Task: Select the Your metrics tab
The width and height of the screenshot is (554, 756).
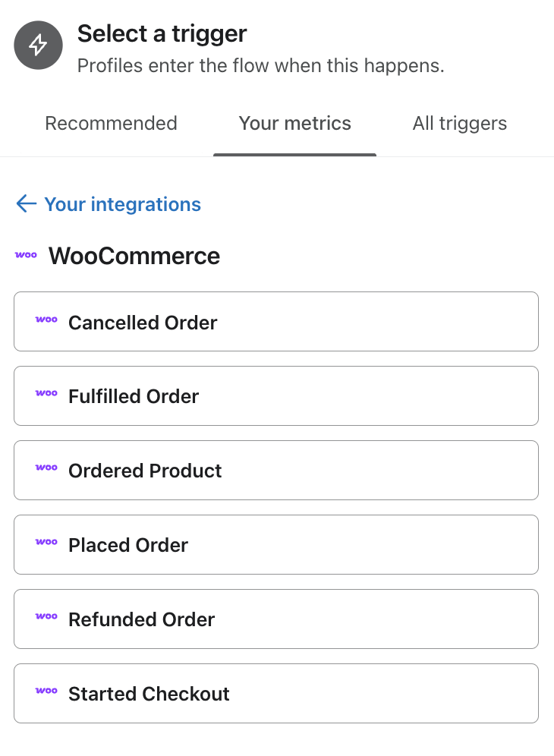Action: point(294,124)
